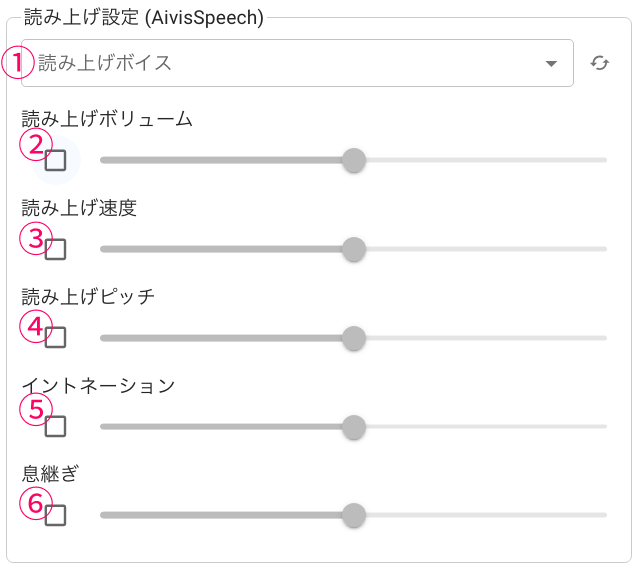Viewport: 636px width, 569px height.
Task: Click the 息継ぎ label text
Action: 50,474
